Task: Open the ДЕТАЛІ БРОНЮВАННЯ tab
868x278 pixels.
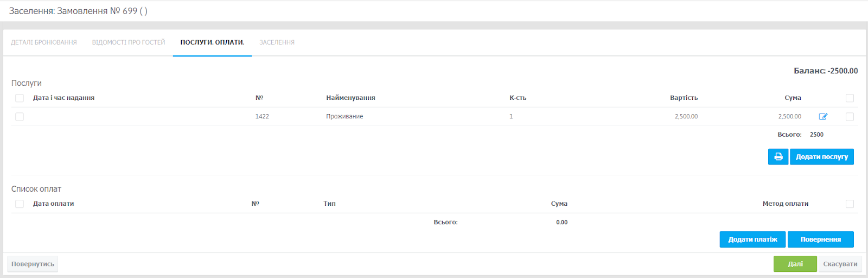Action: [44, 42]
